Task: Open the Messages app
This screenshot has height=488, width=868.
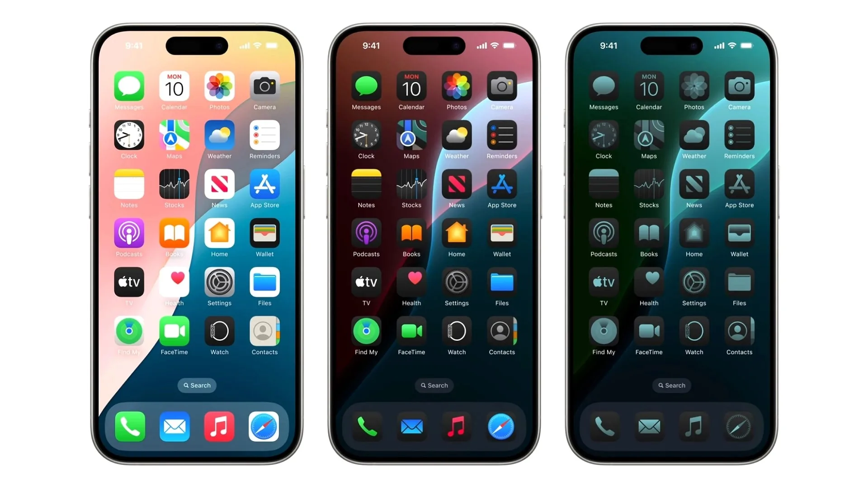Action: (129, 88)
